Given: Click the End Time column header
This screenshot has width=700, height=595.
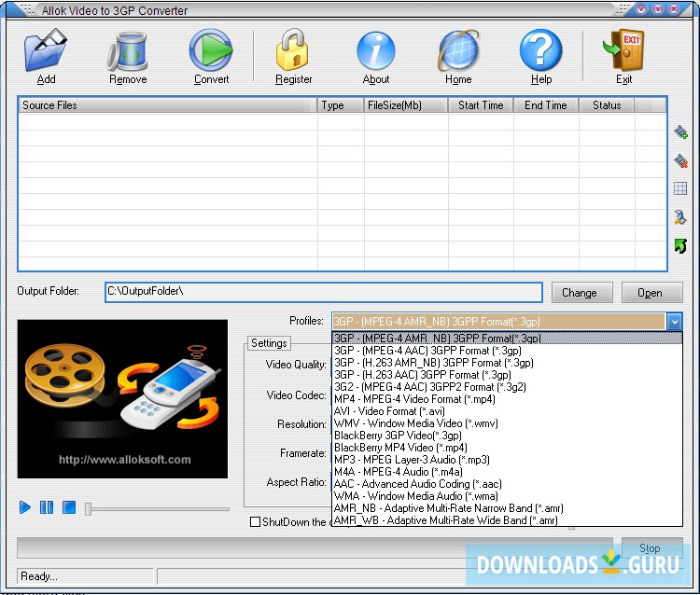Looking at the screenshot, I should [546, 105].
